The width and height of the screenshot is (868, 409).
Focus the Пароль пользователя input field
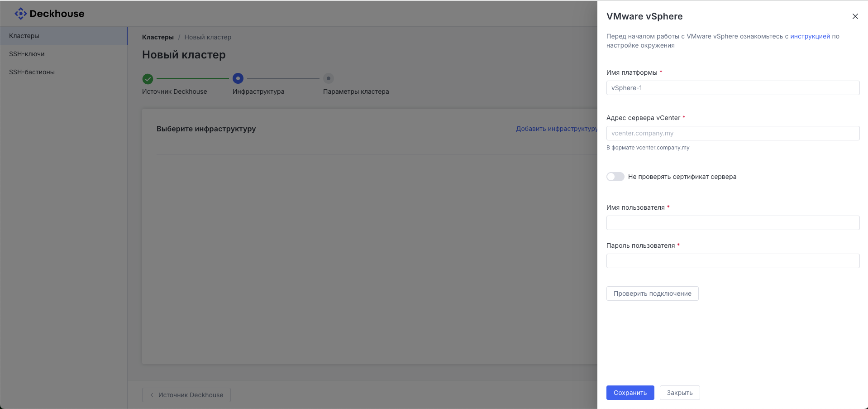pyautogui.click(x=733, y=261)
